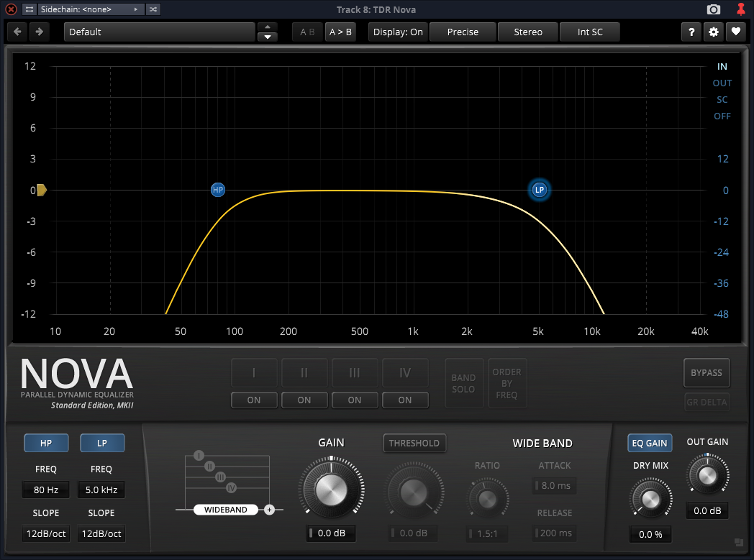The image size is (754, 560).
Task: Toggle the LP filter button
Action: [102, 443]
